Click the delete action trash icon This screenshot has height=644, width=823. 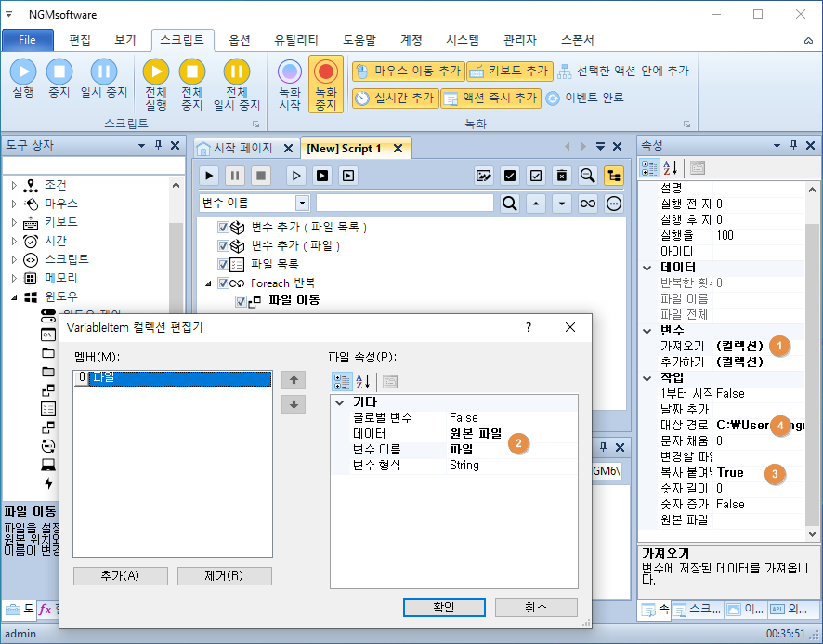point(562,176)
